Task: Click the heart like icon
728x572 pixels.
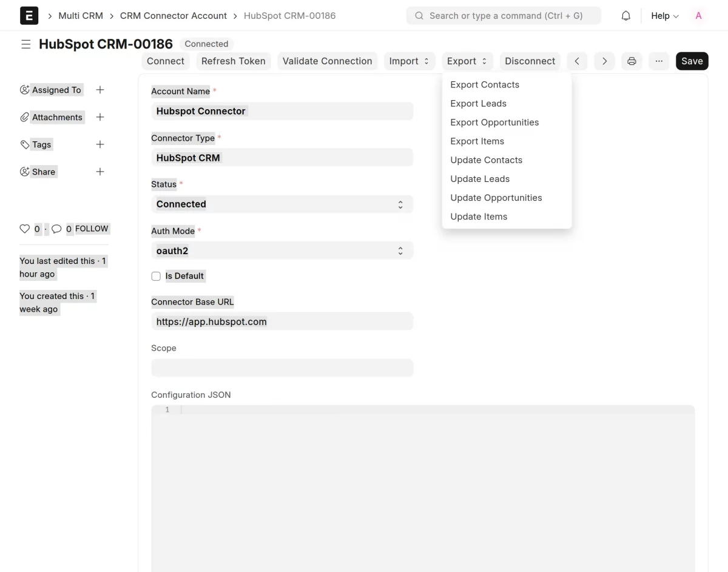Action: click(25, 229)
